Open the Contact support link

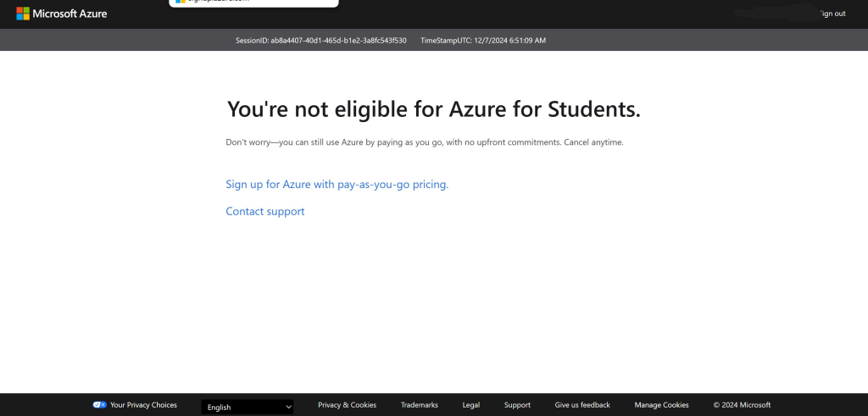click(x=264, y=211)
